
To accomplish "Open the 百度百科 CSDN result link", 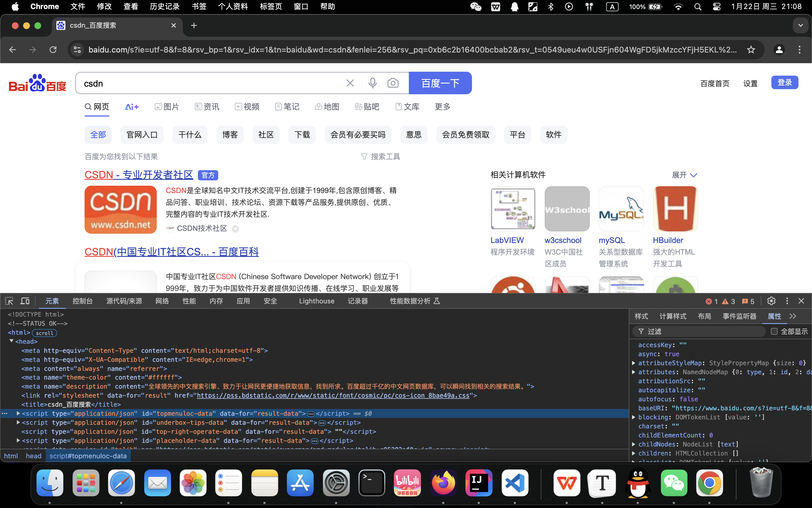I will click(x=171, y=252).
